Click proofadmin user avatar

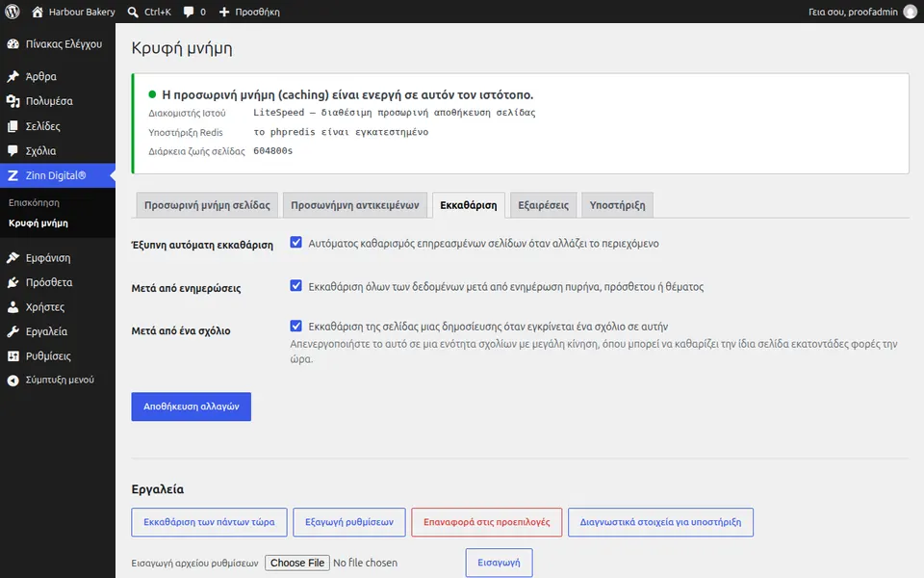coord(911,12)
